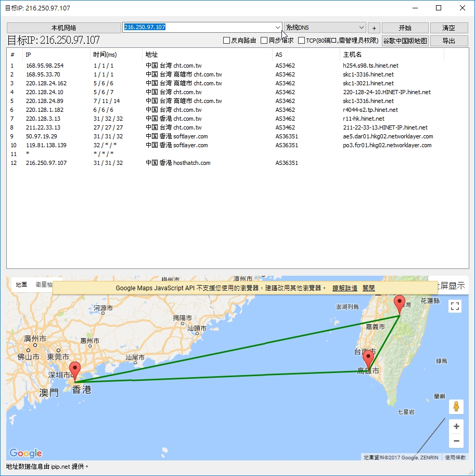Image resolution: width=475 pixels, height=476 pixels.
Task: Select hop row 220.128.24.89
Action: click(x=238, y=101)
